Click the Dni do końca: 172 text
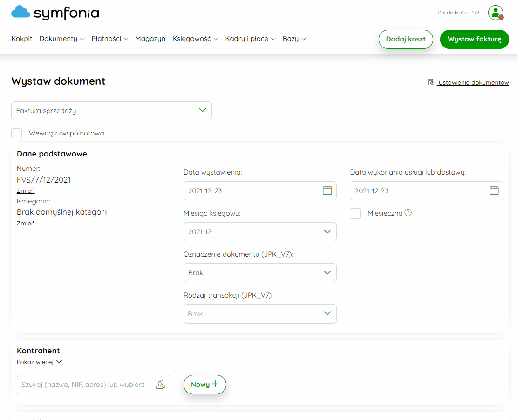Viewport: 517px width, 420px height. click(458, 13)
